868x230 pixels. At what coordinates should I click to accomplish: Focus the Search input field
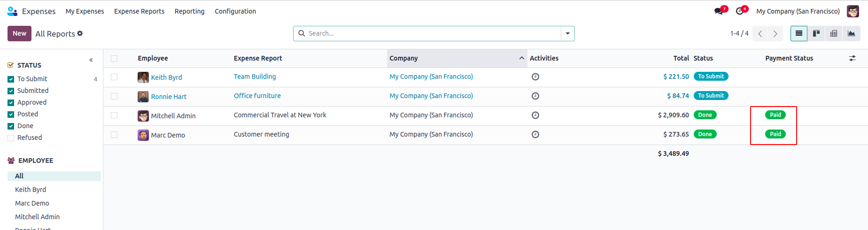tap(432, 34)
